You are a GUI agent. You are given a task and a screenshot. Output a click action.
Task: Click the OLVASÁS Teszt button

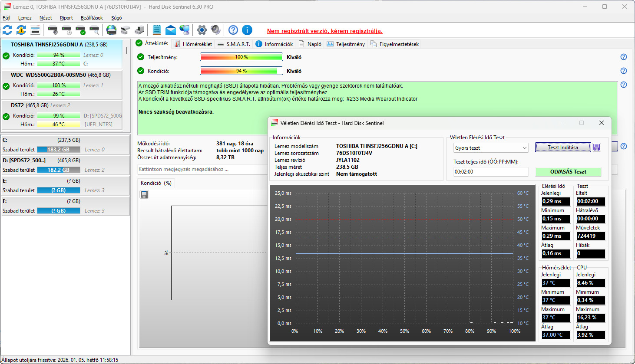[568, 172]
